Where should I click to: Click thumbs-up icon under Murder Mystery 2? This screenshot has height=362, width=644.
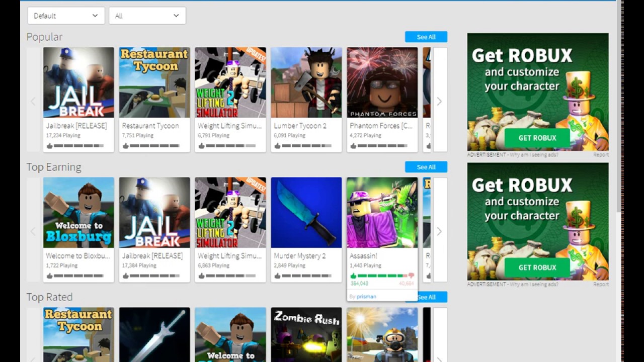coord(278,276)
